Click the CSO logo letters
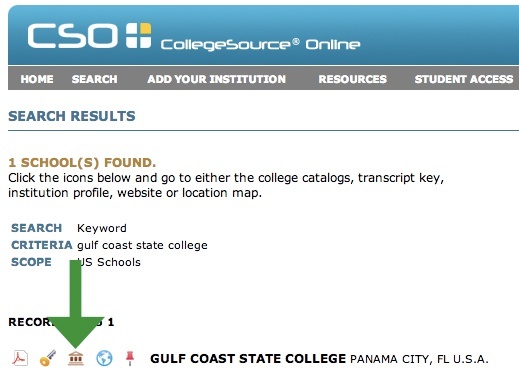Screen dimensions: 519x379 72,36
